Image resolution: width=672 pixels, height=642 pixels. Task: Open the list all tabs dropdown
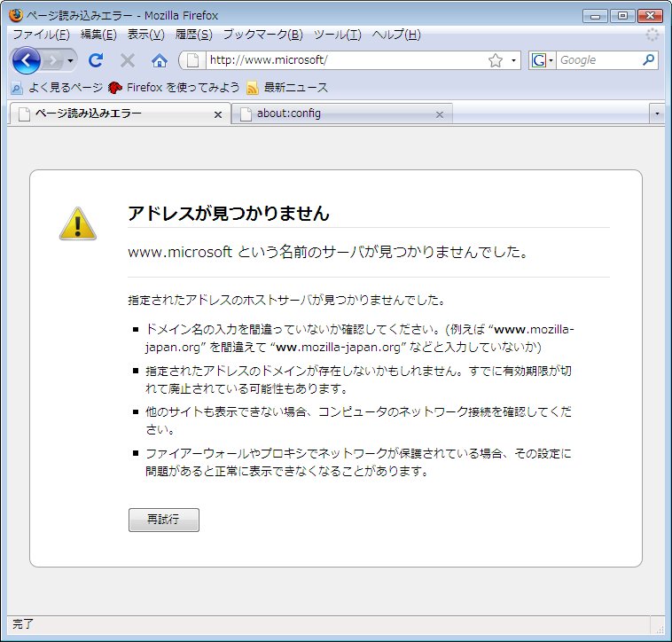click(x=657, y=114)
